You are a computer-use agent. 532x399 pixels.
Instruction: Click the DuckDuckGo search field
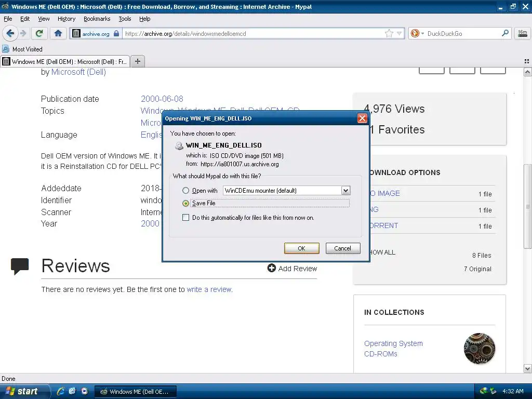pyautogui.click(x=462, y=34)
